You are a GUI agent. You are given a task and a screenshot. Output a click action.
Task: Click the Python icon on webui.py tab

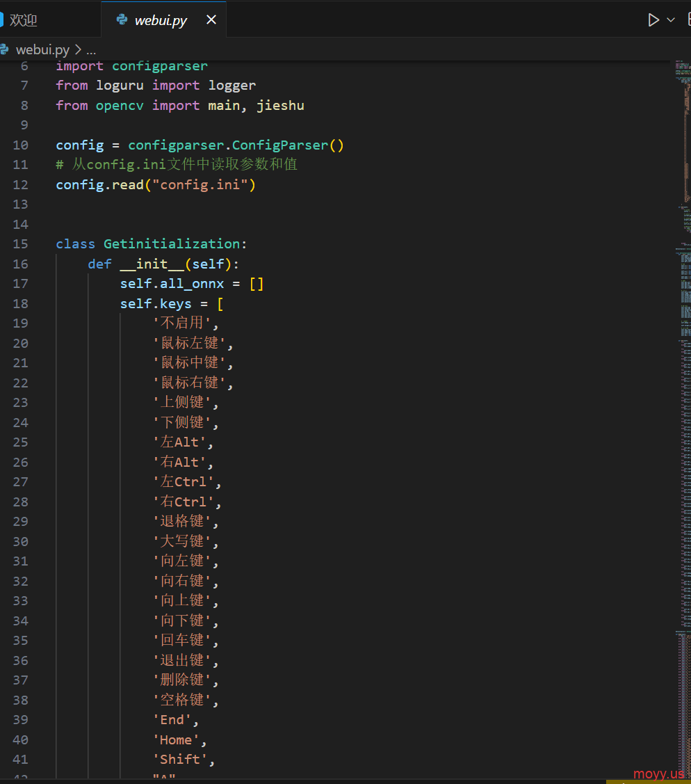point(122,20)
